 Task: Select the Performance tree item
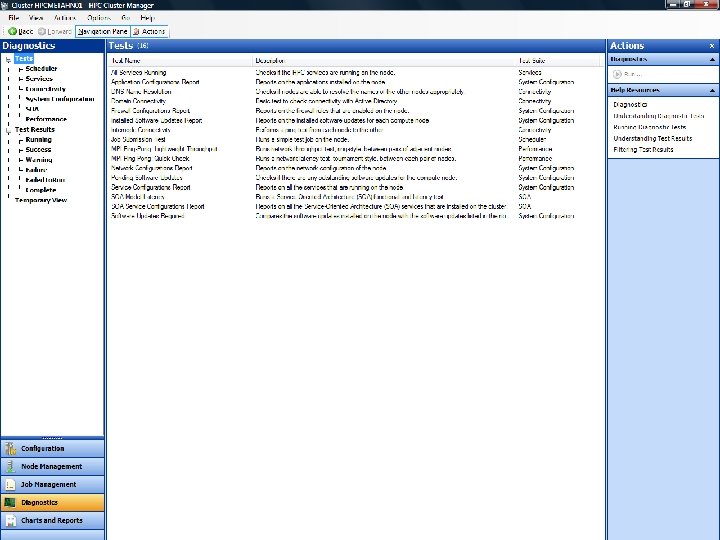[46, 119]
